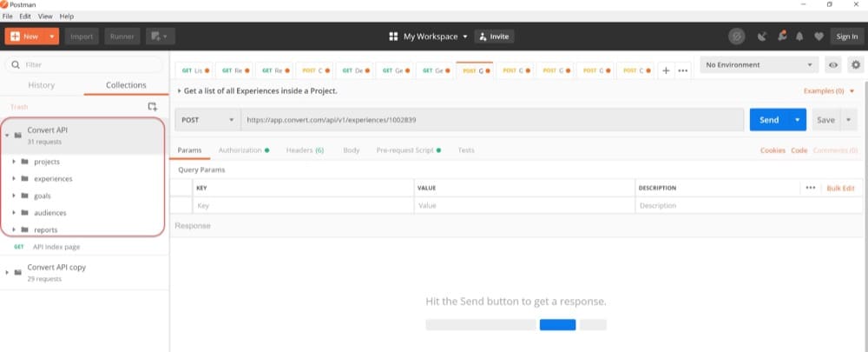Select the Headers (6) tab
The height and width of the screenshot is (352, 868).
[305, 150]
